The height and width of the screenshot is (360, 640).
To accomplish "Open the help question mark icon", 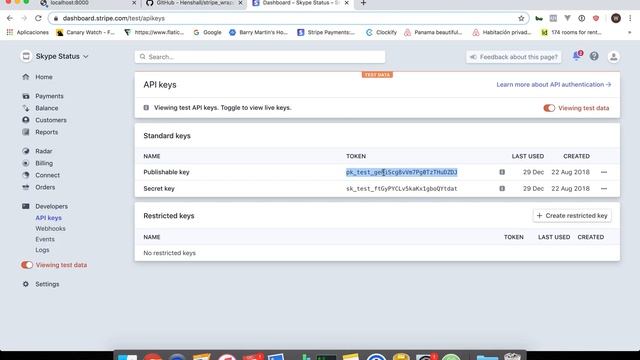I will pos(594,56).
